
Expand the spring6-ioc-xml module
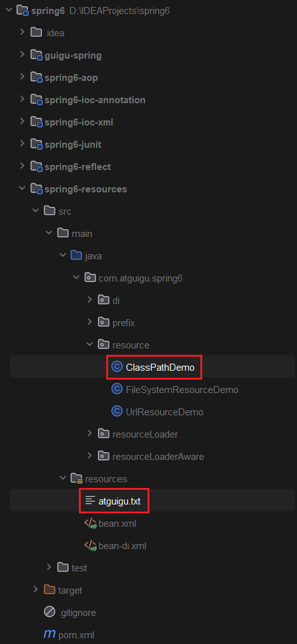pos(22,122)
